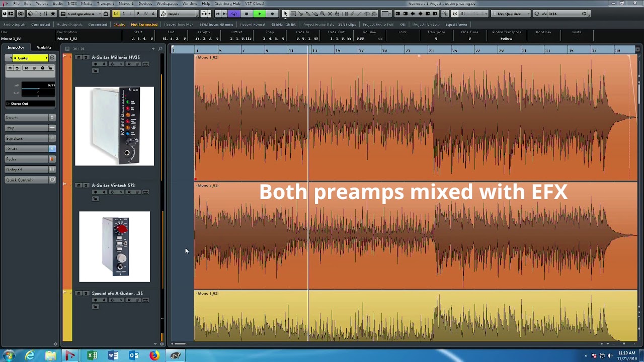
Task: Open Excel from the Windows taskbar
Action: coord(92,355)
